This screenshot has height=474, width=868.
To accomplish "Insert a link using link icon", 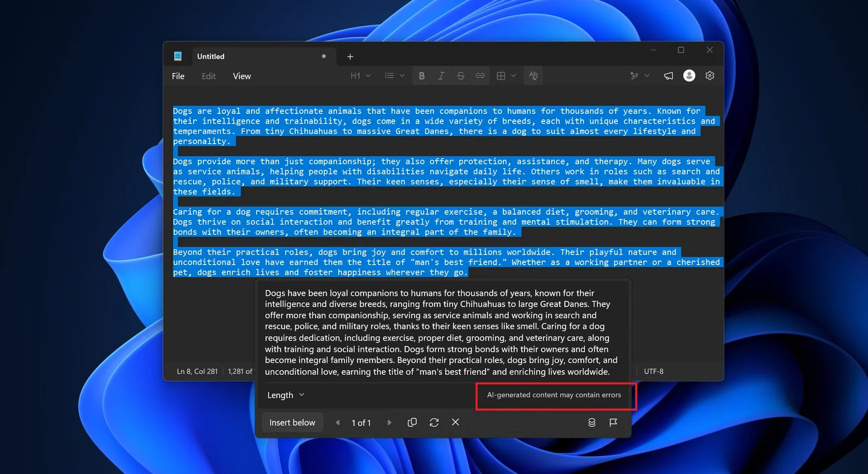I will (x=480, y=76).
